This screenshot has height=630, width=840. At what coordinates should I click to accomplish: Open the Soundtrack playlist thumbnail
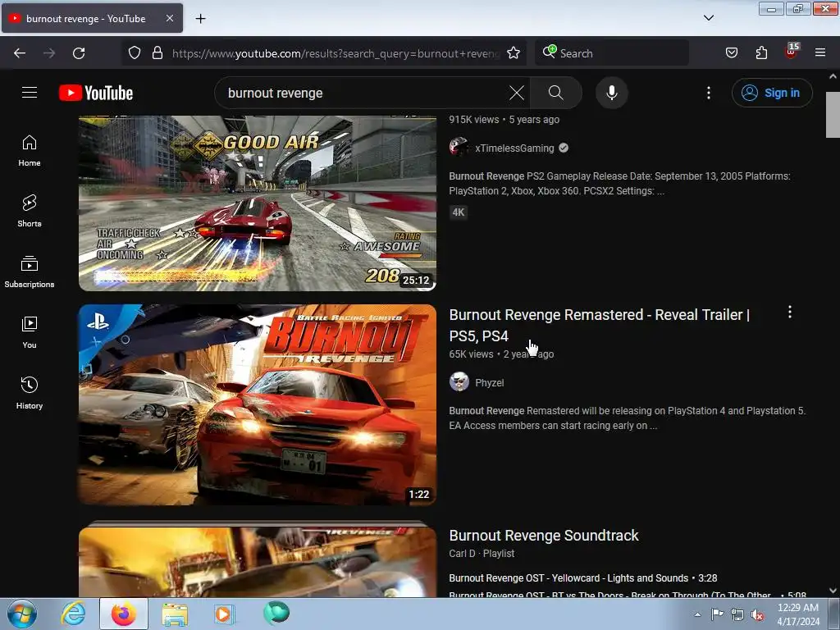(x=257, y=561)
